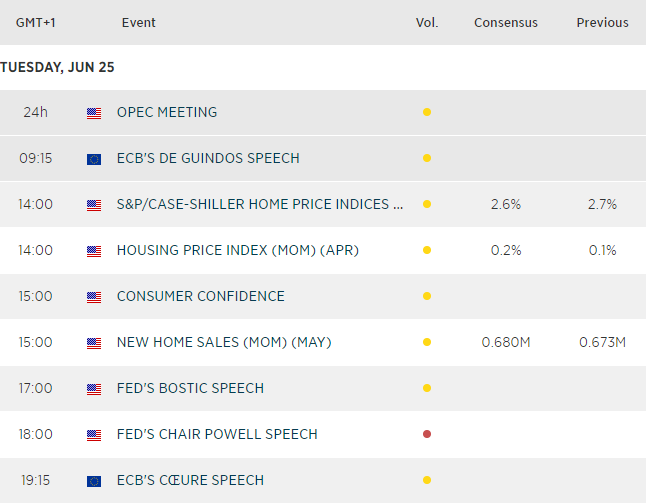Click the US flag beside Consumer Confidence
The width and height of the screenshot is (646, 503).
pos(94,297)
